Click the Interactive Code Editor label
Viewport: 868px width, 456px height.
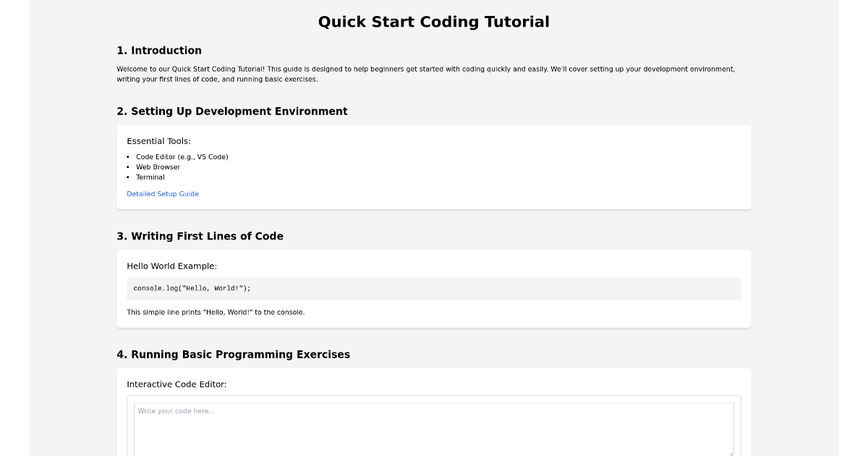point(176,384)
